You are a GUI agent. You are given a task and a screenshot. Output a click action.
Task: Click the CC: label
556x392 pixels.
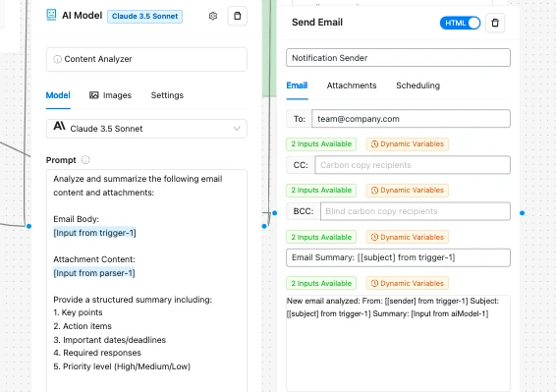301,165
